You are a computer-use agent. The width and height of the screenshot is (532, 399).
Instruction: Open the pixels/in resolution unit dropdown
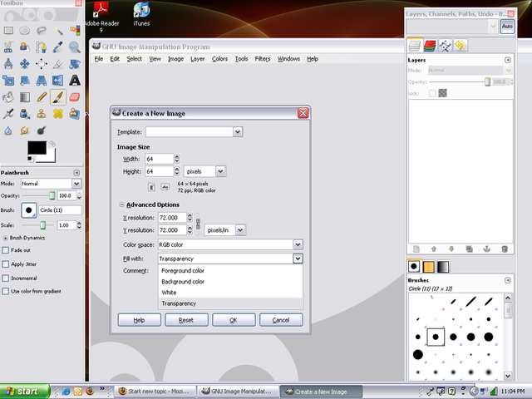[x=240, y=230]
